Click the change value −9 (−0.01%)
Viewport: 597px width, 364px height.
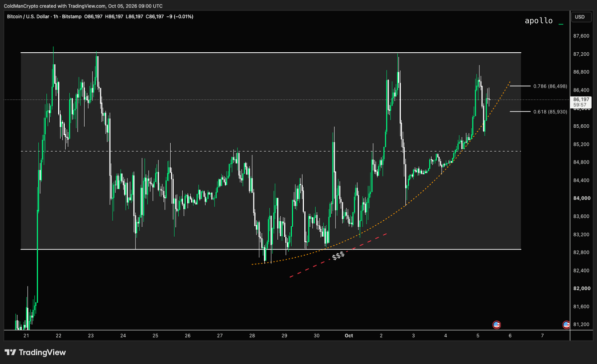coord(180,17)
